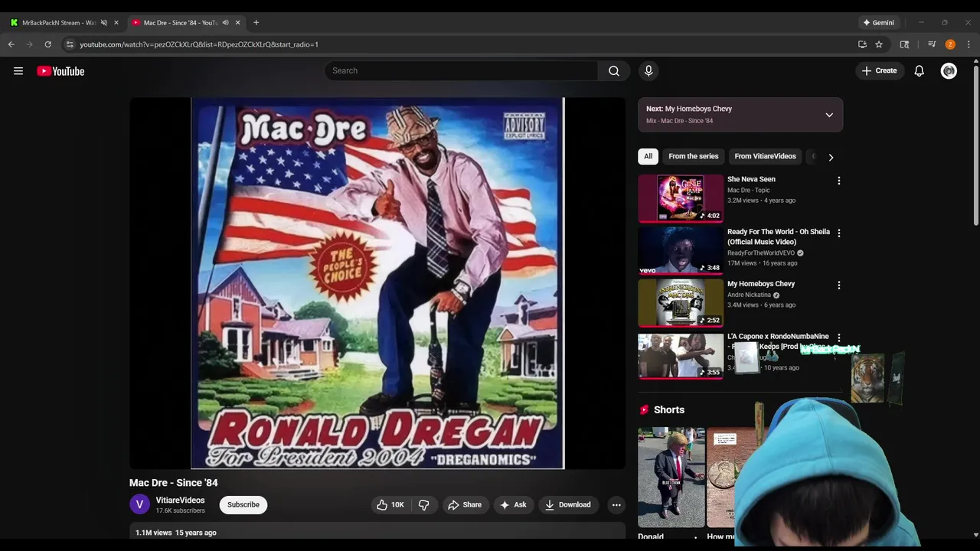
Task: Open the notifications bell
Action: [920, 71]
